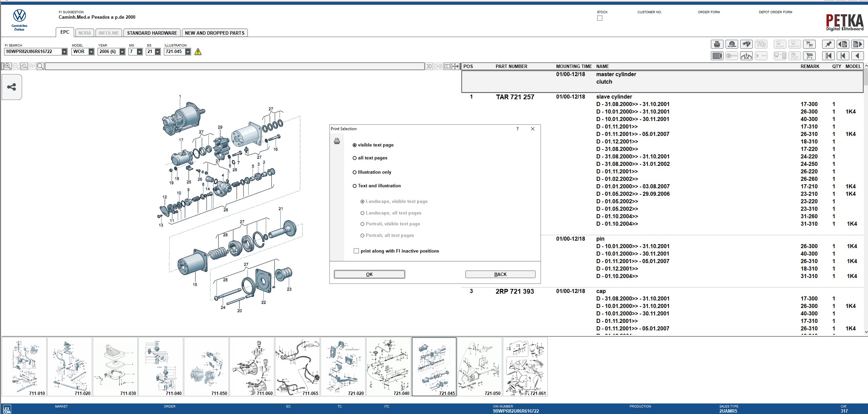Enable print along with FI inactive positions
The image size is (868, 414).
pyautogui.click(x=356, y=251)
